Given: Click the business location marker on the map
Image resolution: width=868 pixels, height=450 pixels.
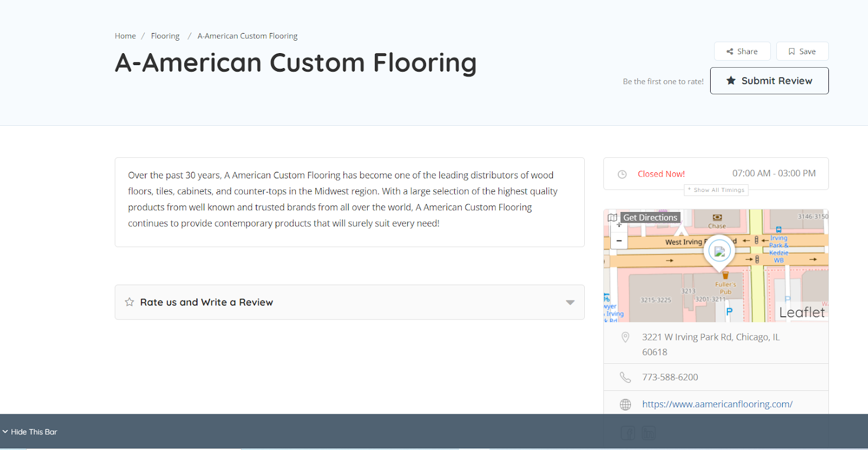Looking at the screenshot, I should pyautogui.click(x=719, y=253).
